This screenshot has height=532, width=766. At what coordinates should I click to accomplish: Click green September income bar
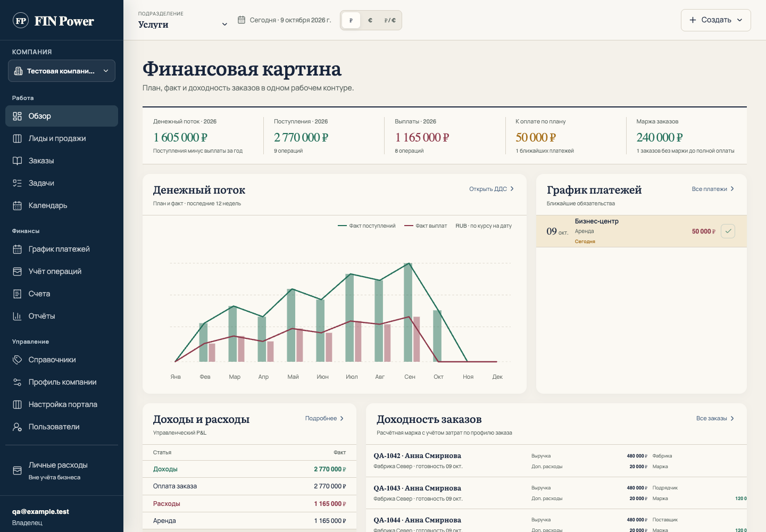(x=408, y=312)
